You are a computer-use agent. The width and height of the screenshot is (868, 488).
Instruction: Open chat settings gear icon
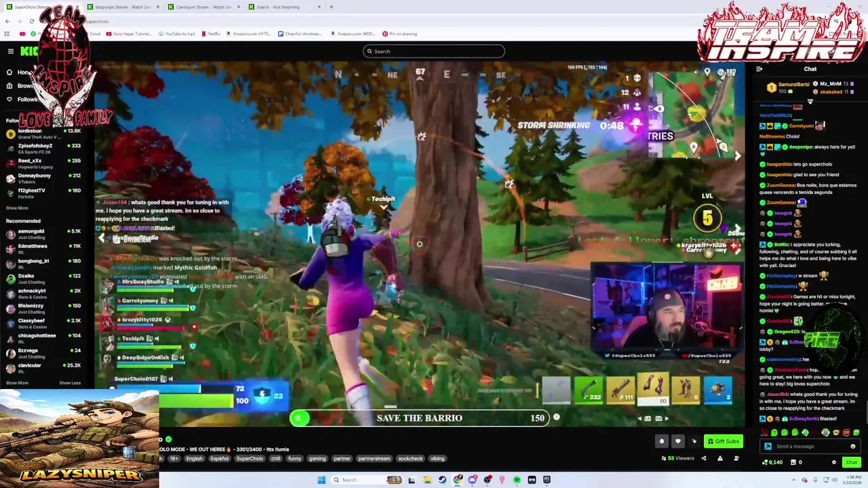click(x=834, y=462)
